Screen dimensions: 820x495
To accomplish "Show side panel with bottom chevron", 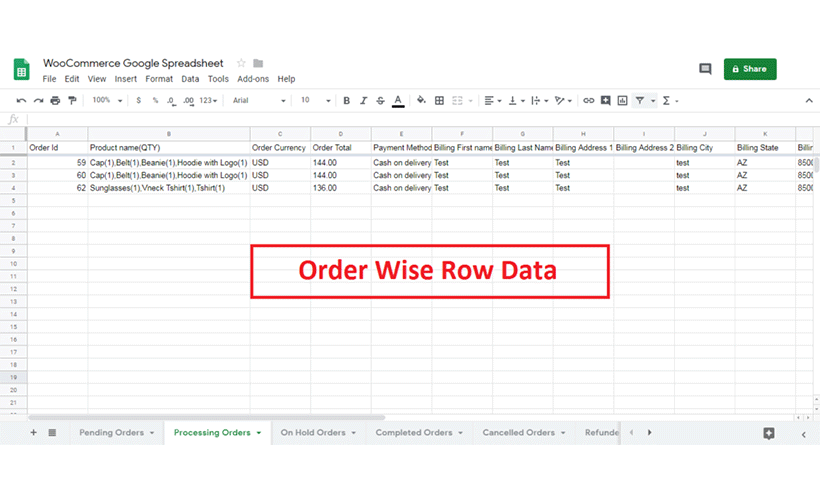I will click(804, 434).
